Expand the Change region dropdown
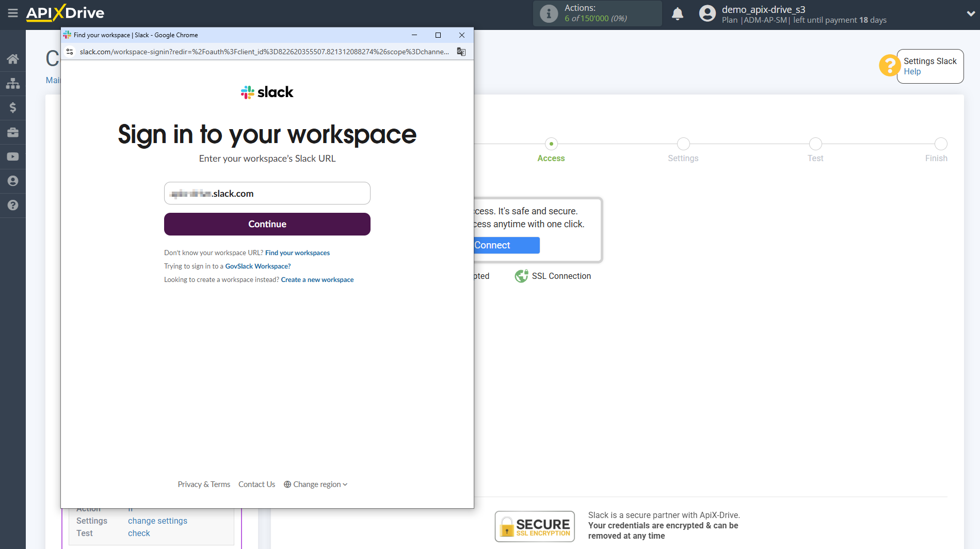The image size is (980, 549). pos(316,484)
